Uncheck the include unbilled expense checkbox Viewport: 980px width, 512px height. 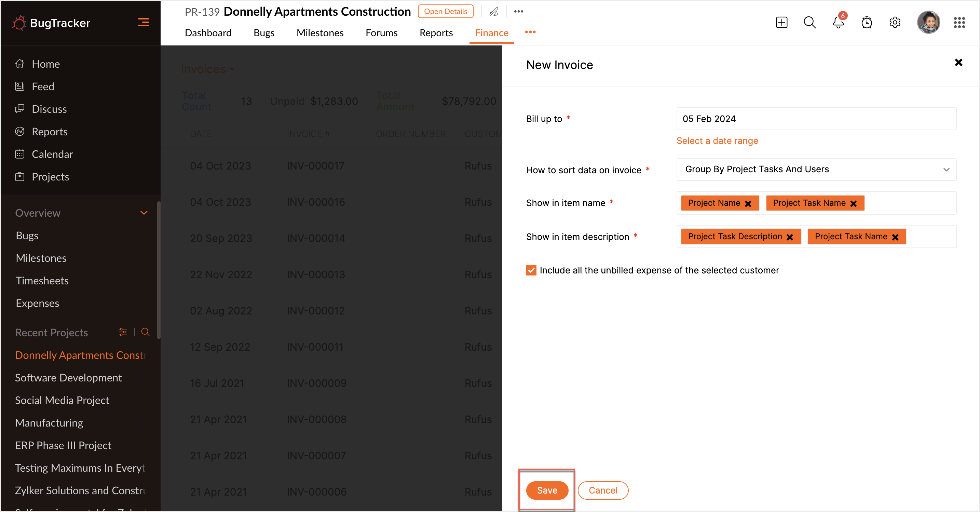coord(531,270)
